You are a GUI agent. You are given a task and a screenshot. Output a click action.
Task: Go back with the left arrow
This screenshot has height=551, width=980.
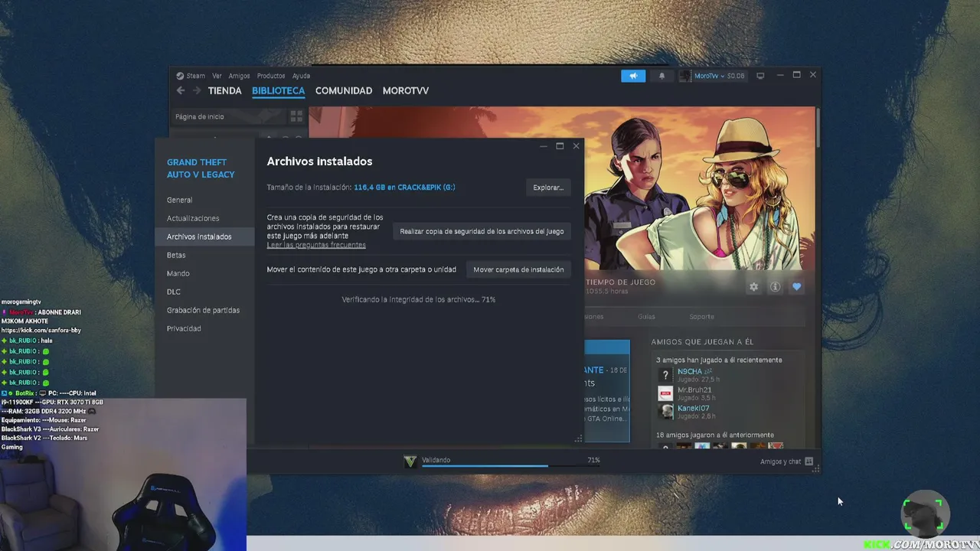point(181,90)
